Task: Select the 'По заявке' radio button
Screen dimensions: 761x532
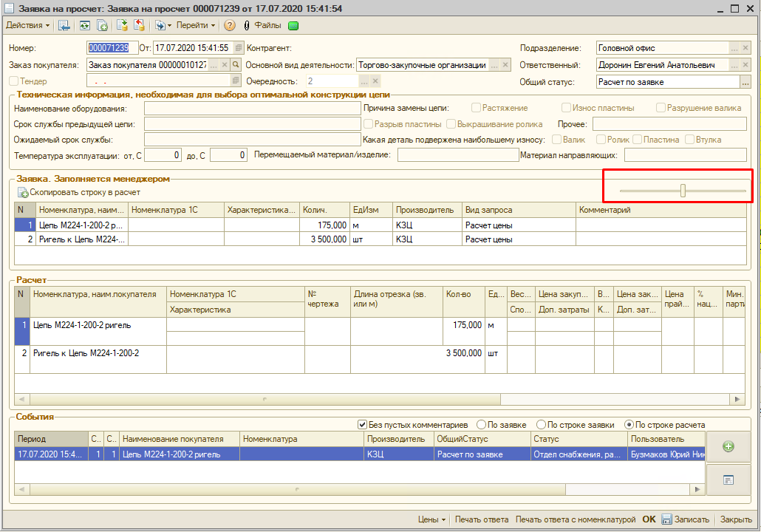Action: [x=482, y=425]
